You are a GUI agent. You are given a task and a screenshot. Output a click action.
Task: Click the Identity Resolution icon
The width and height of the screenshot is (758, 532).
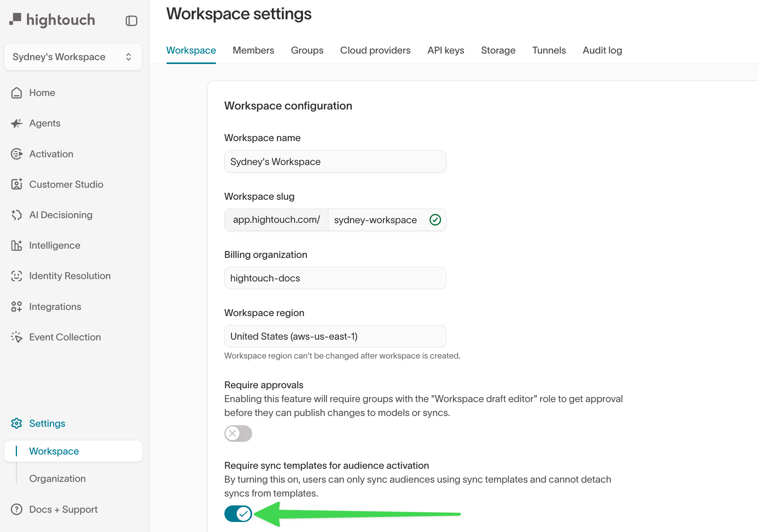coord(17,276)
